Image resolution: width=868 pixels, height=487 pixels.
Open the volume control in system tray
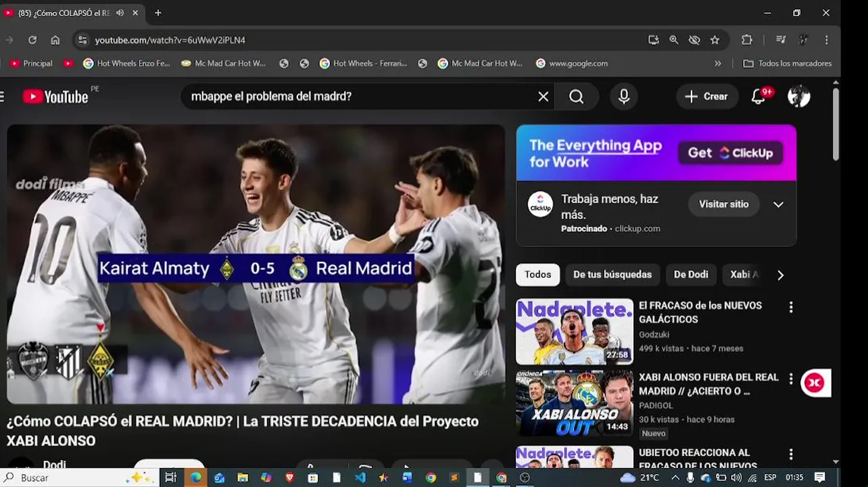point(736,478)
